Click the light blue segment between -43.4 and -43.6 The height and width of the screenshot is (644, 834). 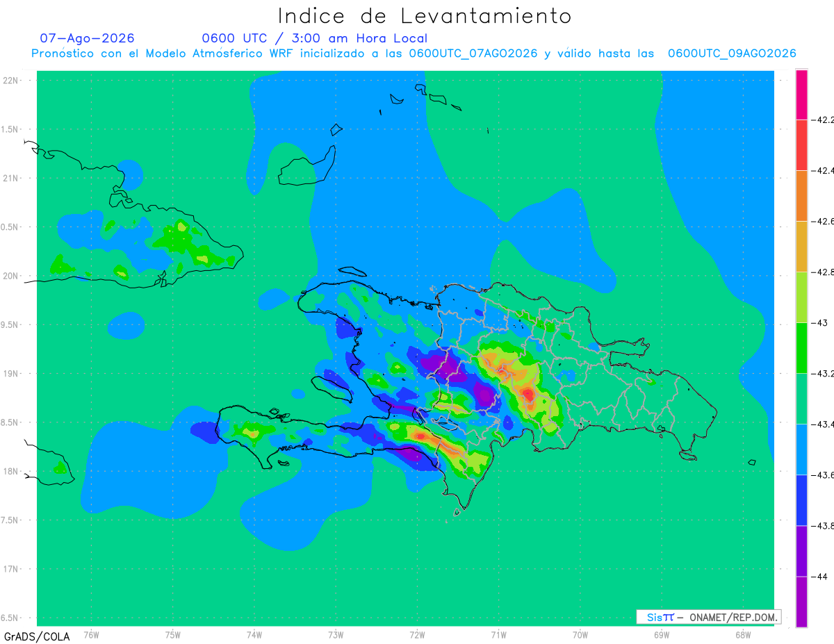click(x=801, y=449)
